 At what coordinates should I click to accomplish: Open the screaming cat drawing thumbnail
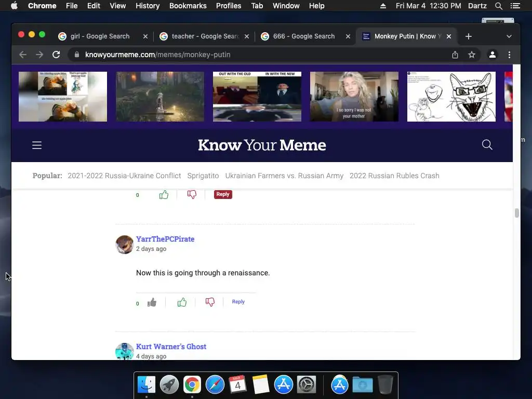click(451, 96)
